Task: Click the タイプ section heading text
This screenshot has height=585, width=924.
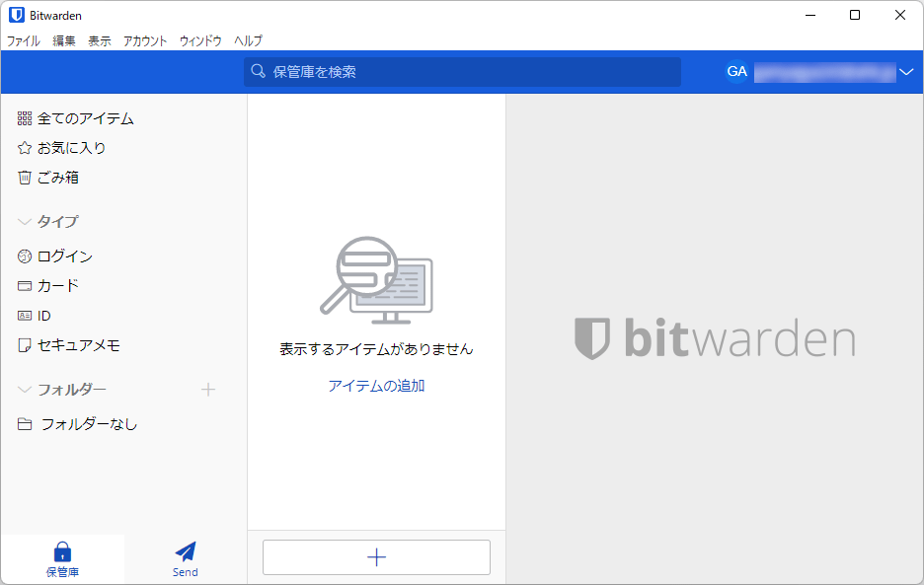Action: pos(57,222)
